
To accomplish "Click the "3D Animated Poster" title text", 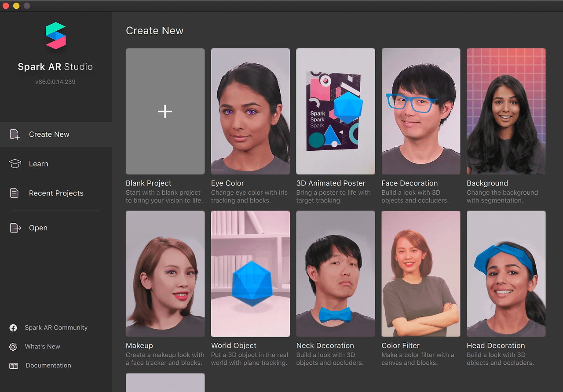I will pos(331,183).
